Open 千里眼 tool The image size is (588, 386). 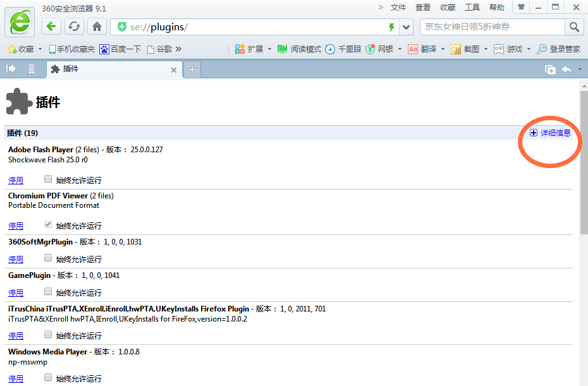pyautogui.click(x=343, y=49)
